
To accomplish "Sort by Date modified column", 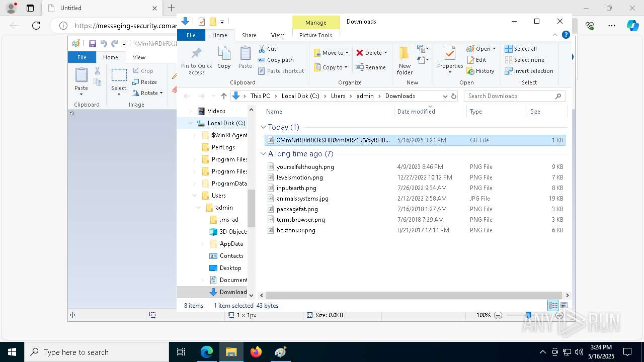I will click(x=430, y=112).
